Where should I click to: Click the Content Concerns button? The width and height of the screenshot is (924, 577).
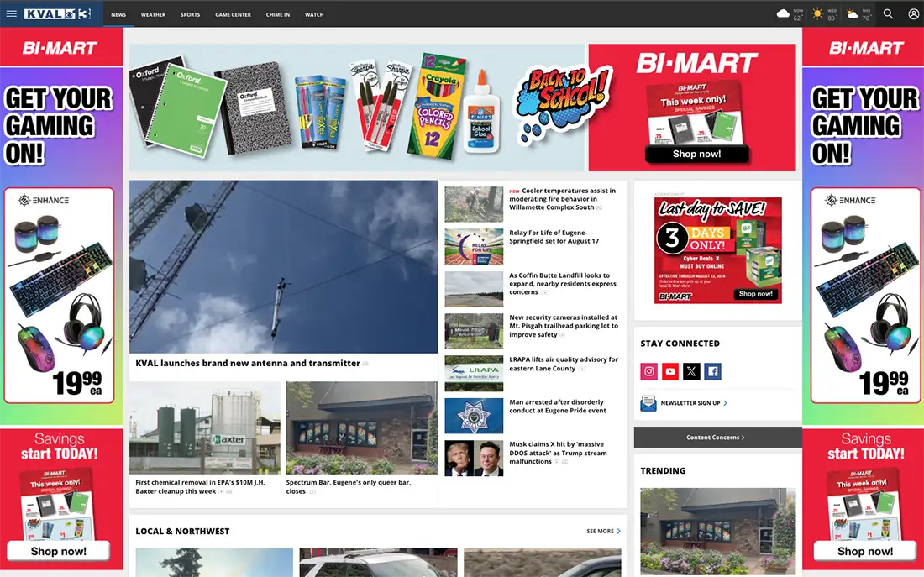(x=717, y=438)
